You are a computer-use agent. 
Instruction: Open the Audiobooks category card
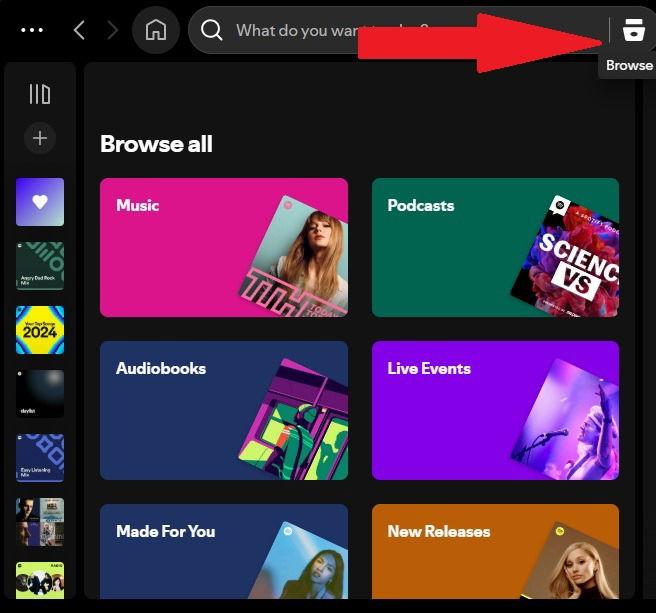(224, 410)
